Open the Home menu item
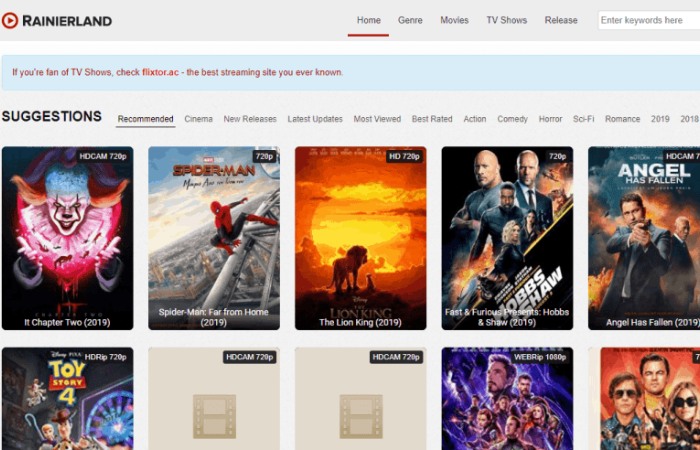 [x=368, y=21]
